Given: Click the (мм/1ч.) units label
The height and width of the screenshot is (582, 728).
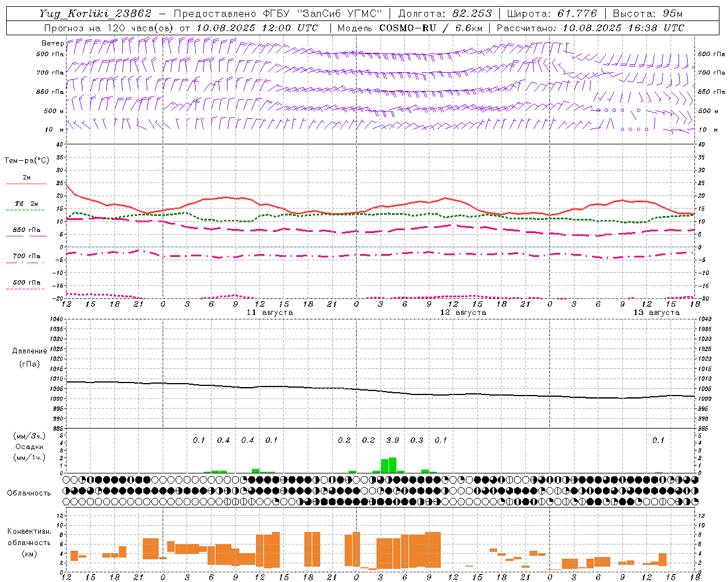Looking at the screenshot, I should (x=30, y=458).
